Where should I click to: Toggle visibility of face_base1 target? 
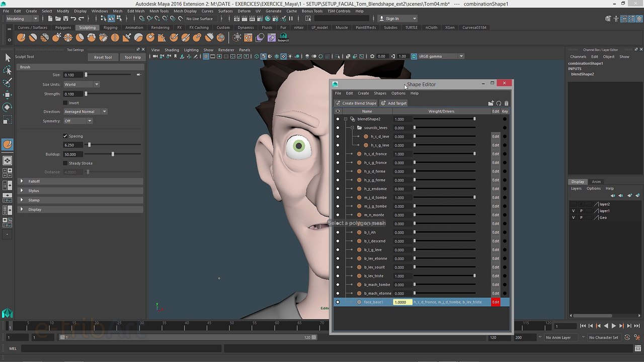[338, 302]
